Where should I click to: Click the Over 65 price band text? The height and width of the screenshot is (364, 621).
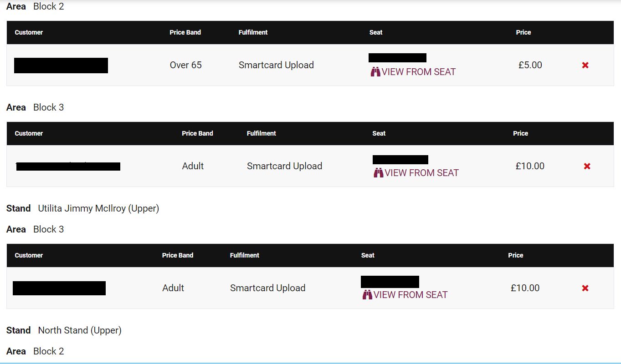185,65
